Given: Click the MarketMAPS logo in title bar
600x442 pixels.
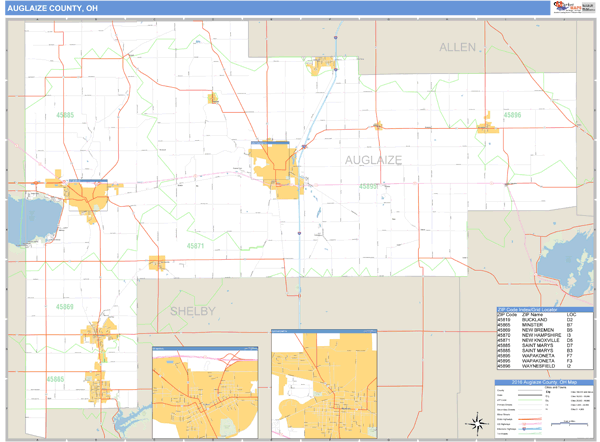Looking at the screenshot, I should coord(565,8).
